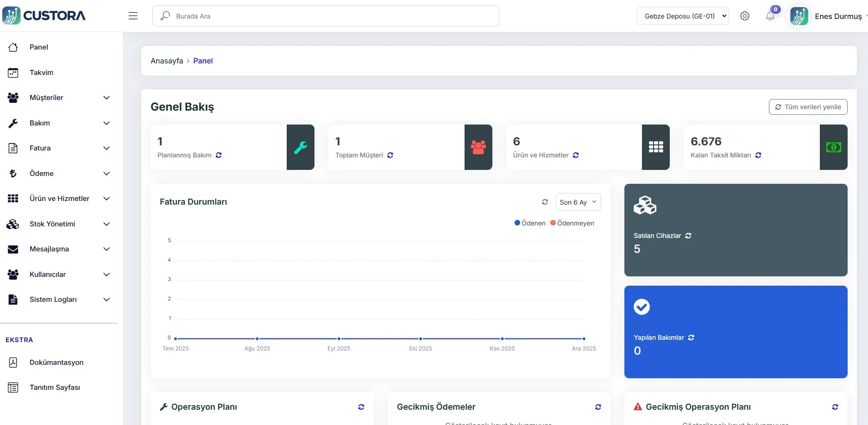Toggle the Ödenen legend in Fatura Durumları chart
The width and height of the screenshot is (868, 425).
[x=529, y=223]
